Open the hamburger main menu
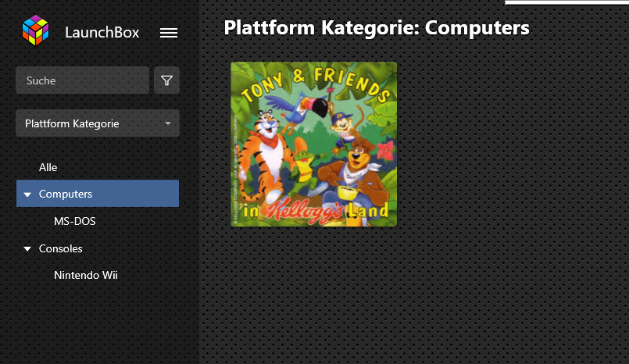Viewport: 629px width, 364px height. (168, 32)
